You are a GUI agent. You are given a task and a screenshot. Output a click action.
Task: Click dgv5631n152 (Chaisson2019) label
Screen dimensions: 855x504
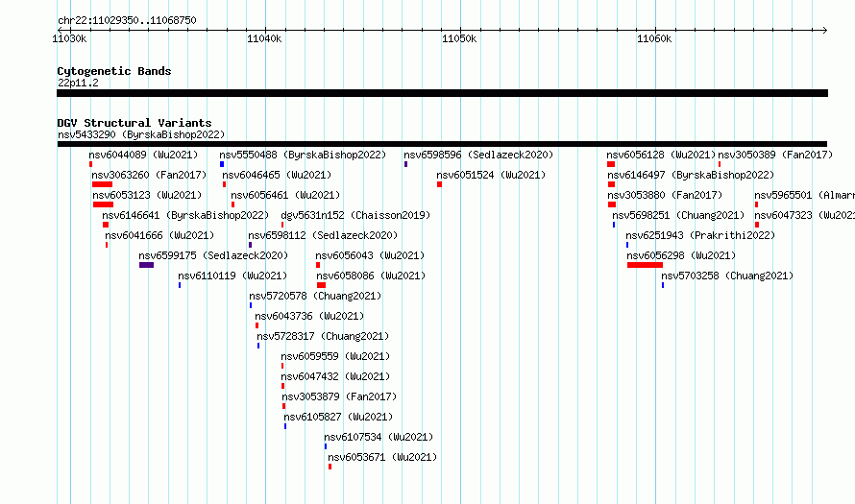pyautogui.click(x=355, y=215)
